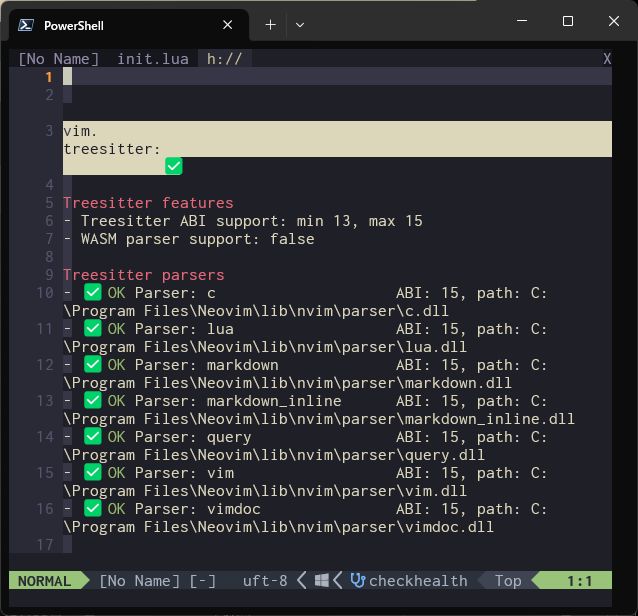Click the green check under treesitter header
The width and height of the screenshot is (638, 616).
point(173,166)
